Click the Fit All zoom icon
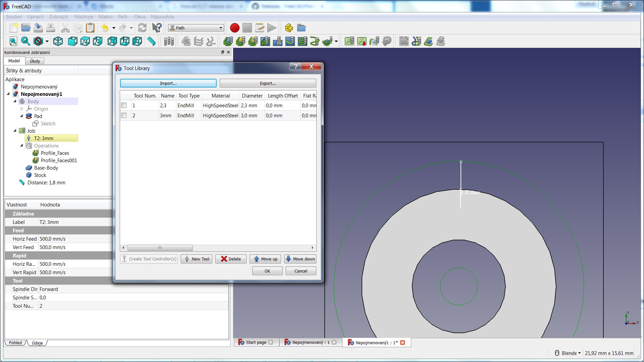This screenshot has height=362, width=644. [13, 41]
